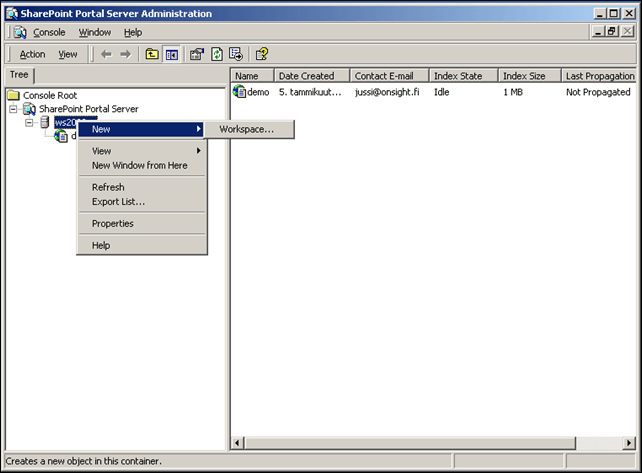Click the demo workspace icon in the list
The width and height of the screenshot is (642, 473).
240,92
